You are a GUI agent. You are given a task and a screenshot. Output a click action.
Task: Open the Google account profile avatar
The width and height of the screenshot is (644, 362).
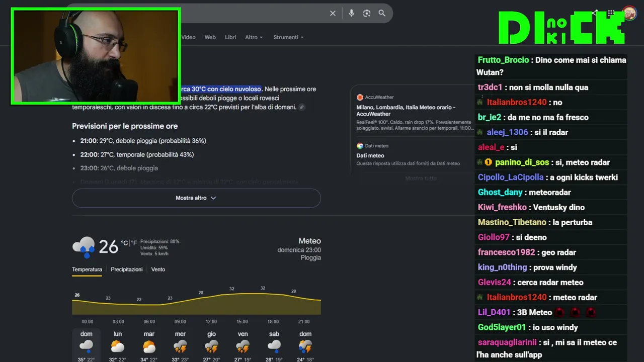pos(629,14)
